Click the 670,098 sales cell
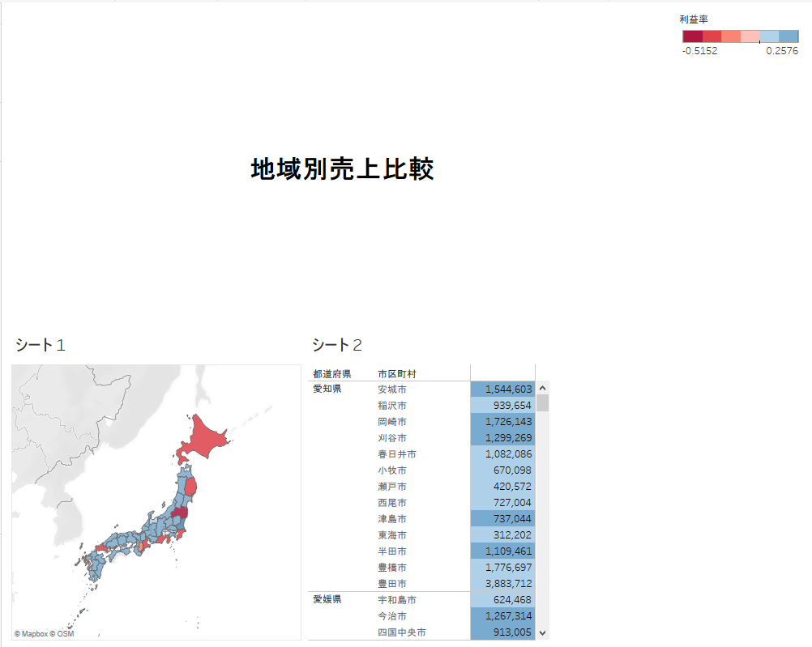Viewport: 812px width, 647px height. click(502, 470)
